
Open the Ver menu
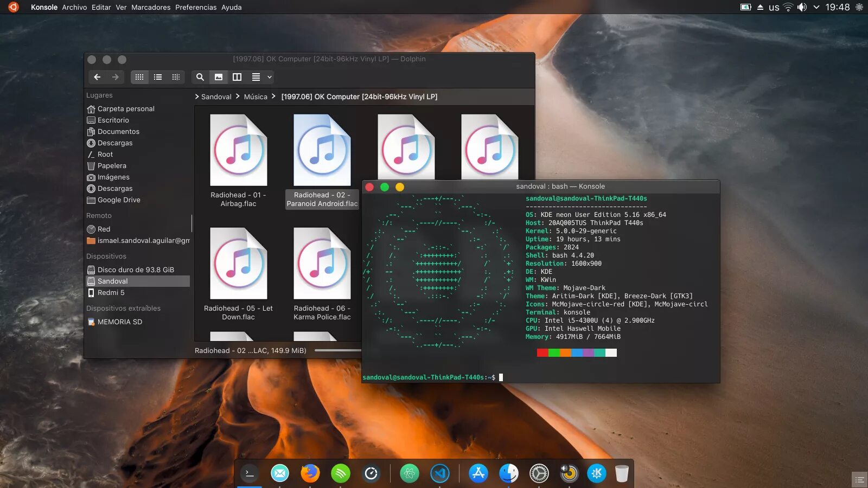pyautogui.click(x=122, y=7)
